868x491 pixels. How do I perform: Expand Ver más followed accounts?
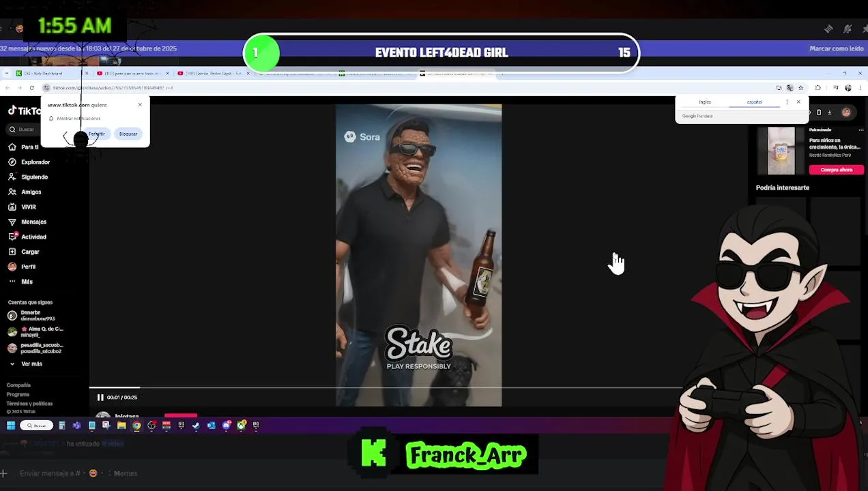(27, 364)
